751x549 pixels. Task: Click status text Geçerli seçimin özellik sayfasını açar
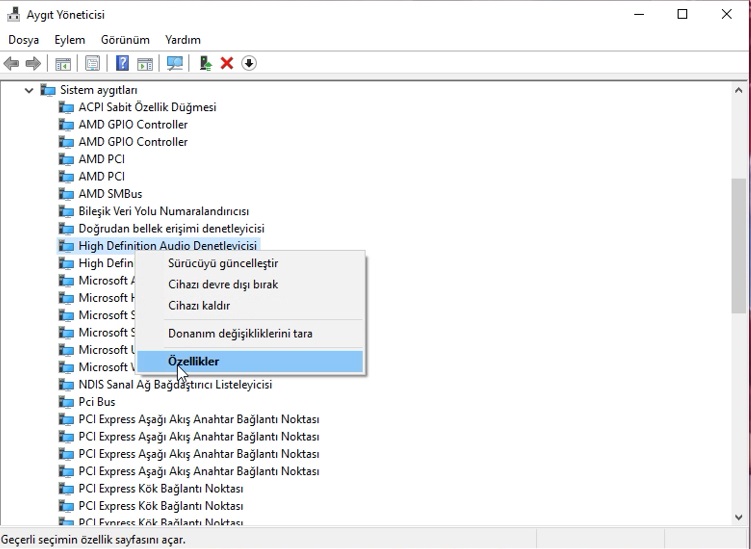[93, 540]
